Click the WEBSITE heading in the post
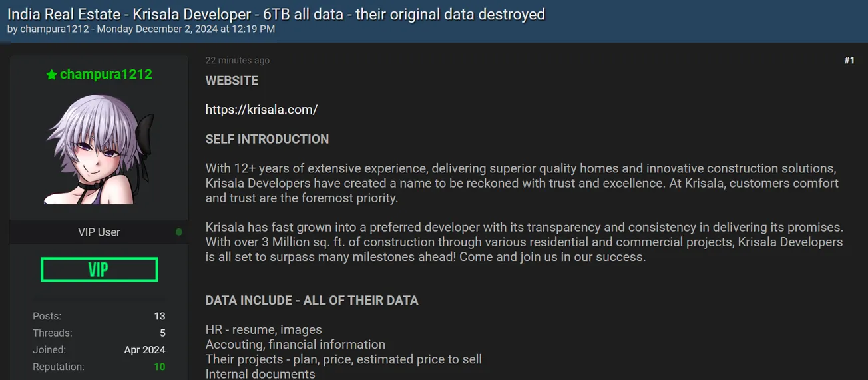868x380 pixels. click(x=232, y=81)
